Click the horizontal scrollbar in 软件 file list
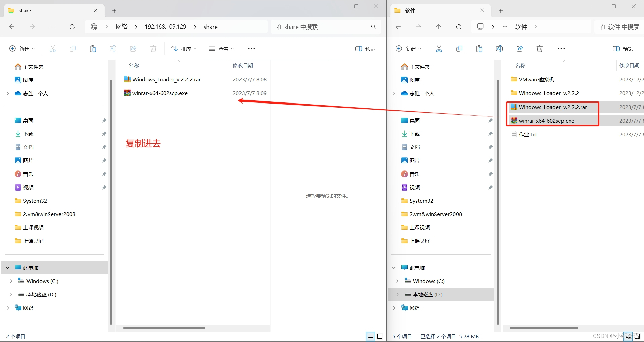The image size is (644, 342). 544,328
